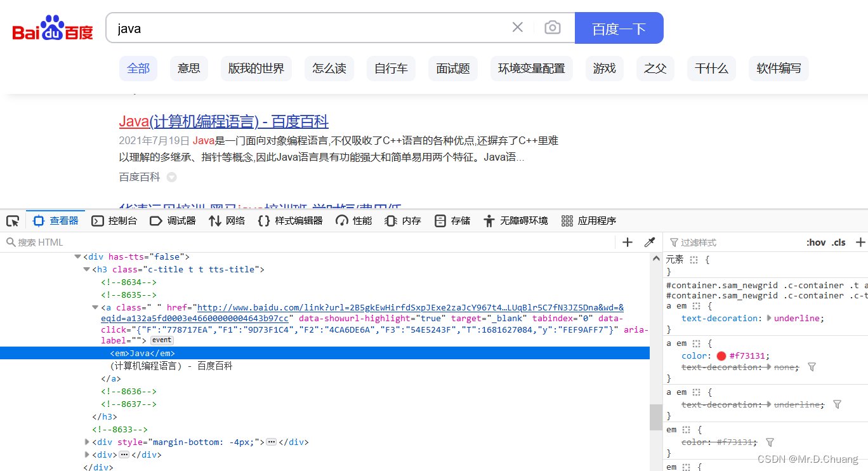Select the <!--8634--> comment node
This screenshot has width=868, height=471.
click(x=129, y=282)
